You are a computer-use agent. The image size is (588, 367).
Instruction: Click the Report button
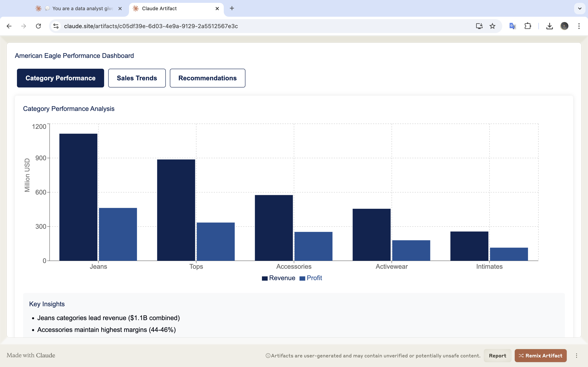point(497,356)
